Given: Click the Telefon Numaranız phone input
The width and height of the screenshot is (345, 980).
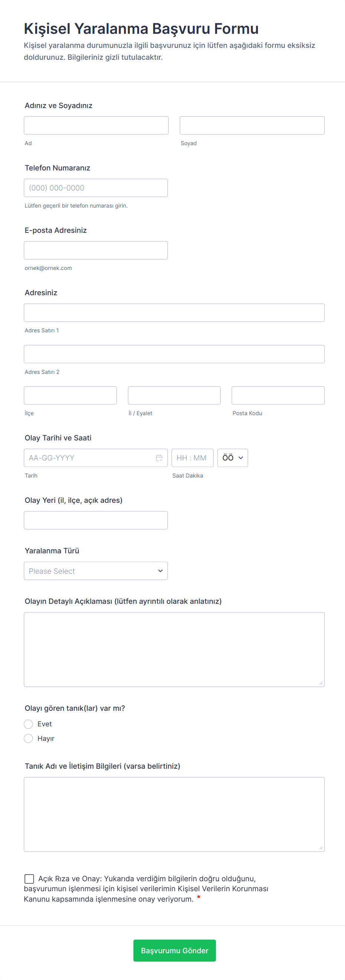Looking at the screenshot, I should [x=96, y=188].
